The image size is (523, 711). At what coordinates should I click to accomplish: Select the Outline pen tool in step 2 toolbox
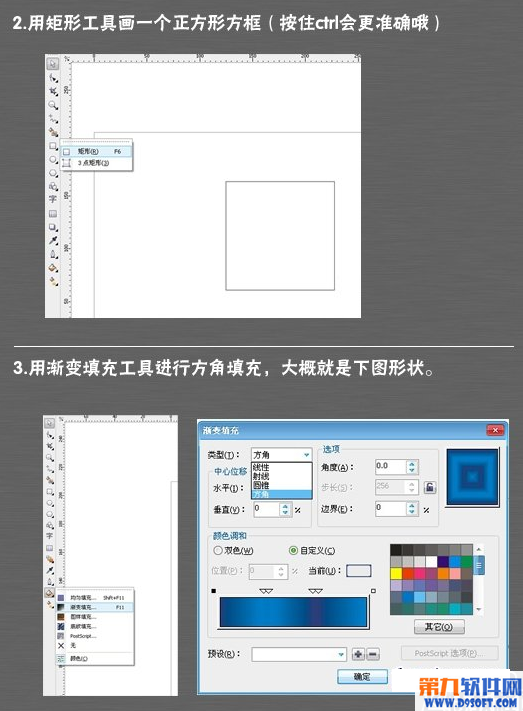click(x=53, y=254)
